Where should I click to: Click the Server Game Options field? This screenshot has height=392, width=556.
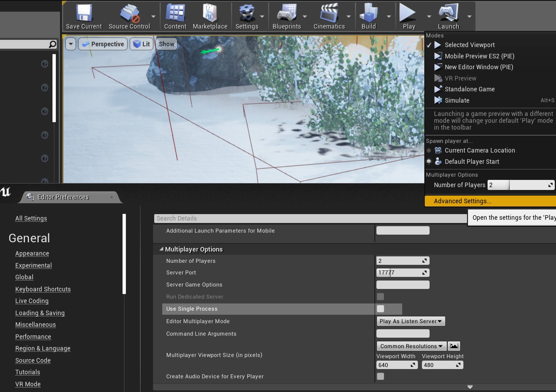403,285
